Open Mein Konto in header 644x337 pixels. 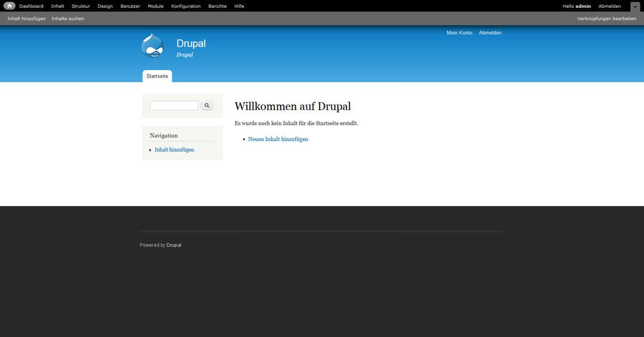(459, 32)
